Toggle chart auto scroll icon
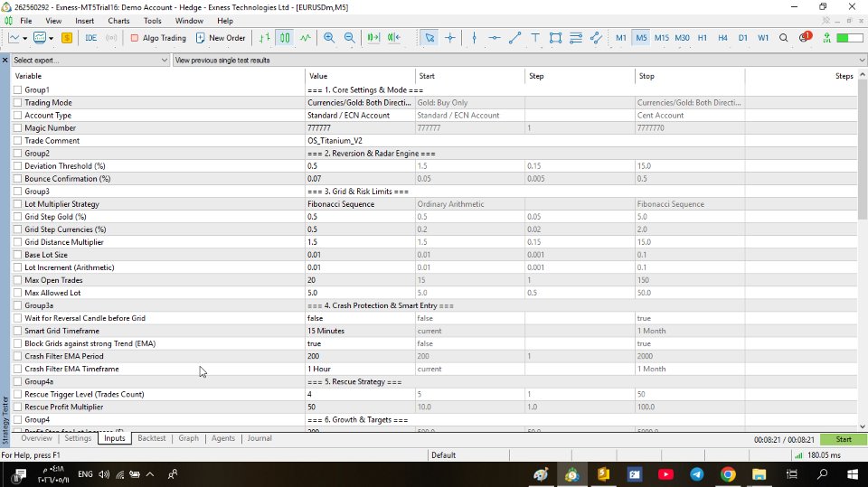The height and width of the screenshot is (487, 868). 373,38
